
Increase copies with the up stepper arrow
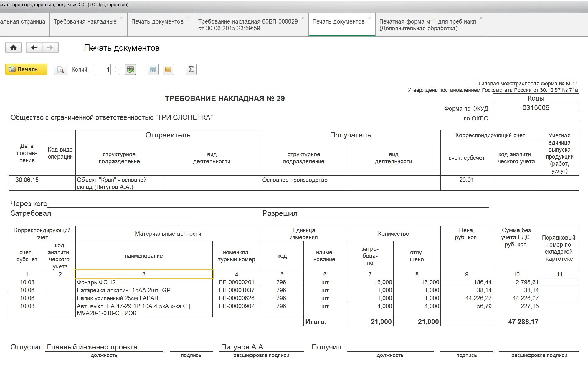(115, 67)
